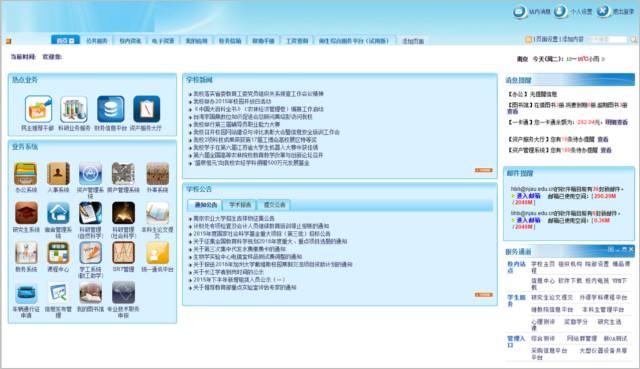The image size is (640, 369).
Task: Open the 财务信息平台 database icon
Action: 111,109
